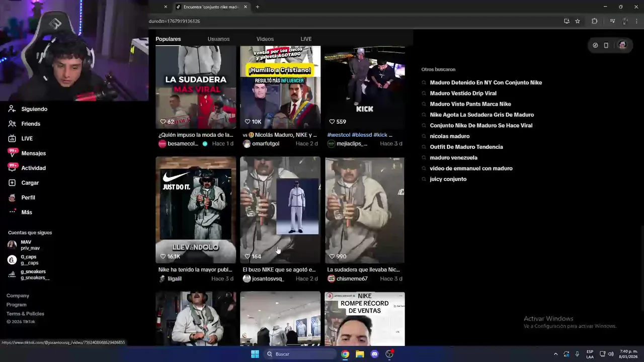644x362 pixels.
Task: Search 'Maduro Detenido En NY Con Conjunto Nike'
Action: (486, 82)
